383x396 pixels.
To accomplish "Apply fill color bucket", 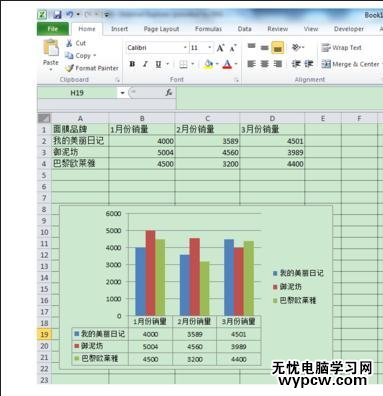I will [209, 64].
